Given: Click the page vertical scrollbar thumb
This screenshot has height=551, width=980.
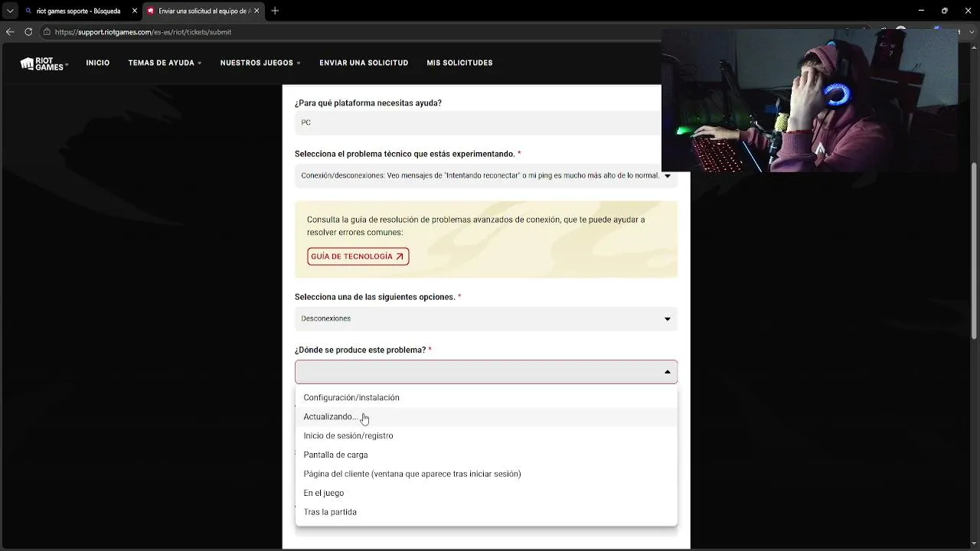Looking at the screenshot, I should [x=975, y=250].
